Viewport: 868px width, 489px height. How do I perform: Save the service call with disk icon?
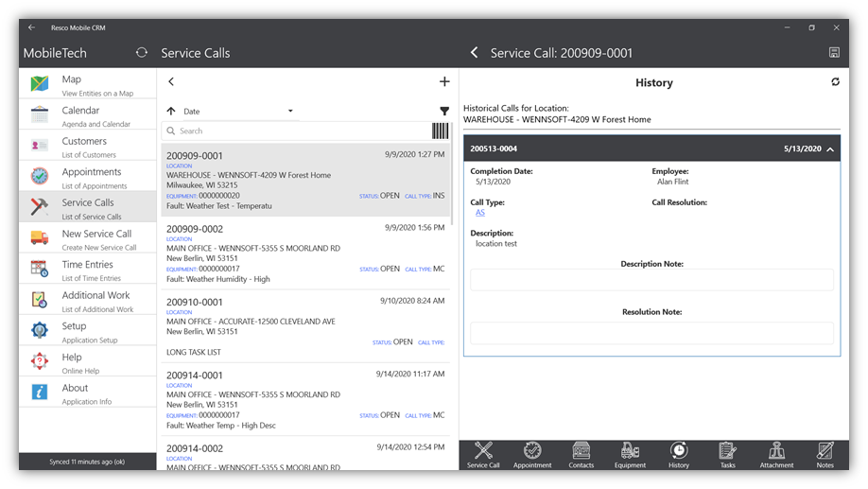coord(834,53)
